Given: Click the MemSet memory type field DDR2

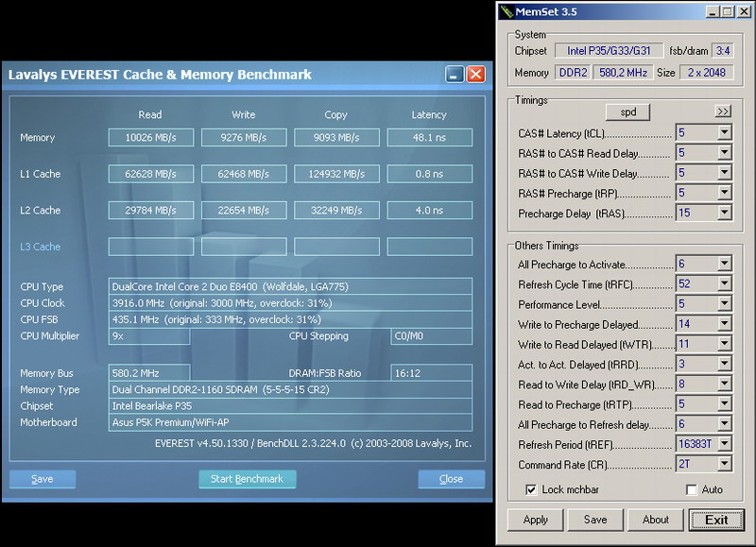Looking at the screenshot, I should click(573, 73).
